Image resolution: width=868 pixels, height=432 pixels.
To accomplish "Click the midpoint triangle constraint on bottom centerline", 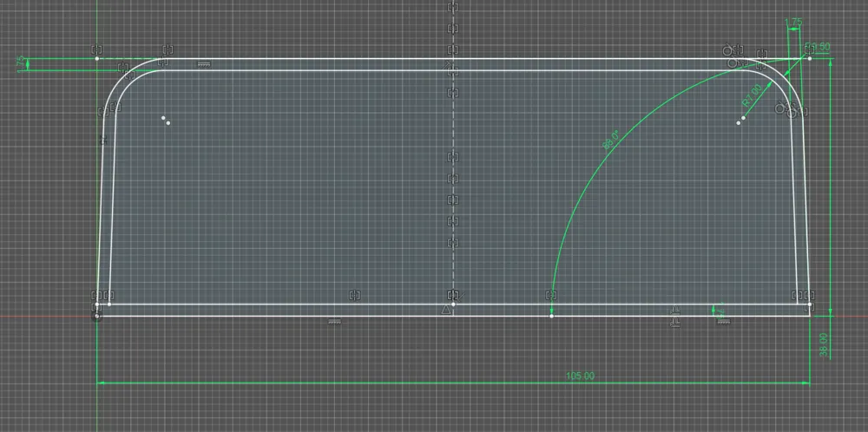I will [x=446, y=310].
